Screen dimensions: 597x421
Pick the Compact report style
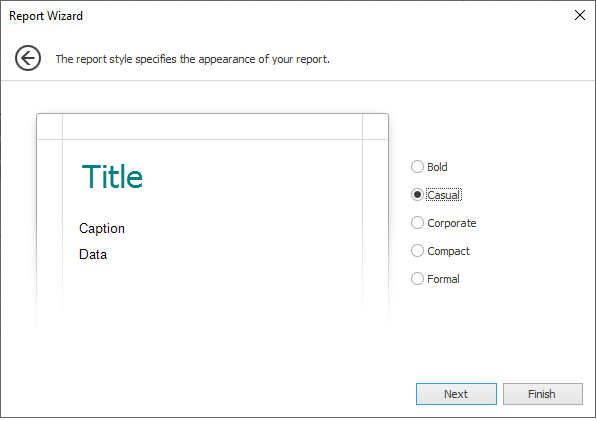441,251
